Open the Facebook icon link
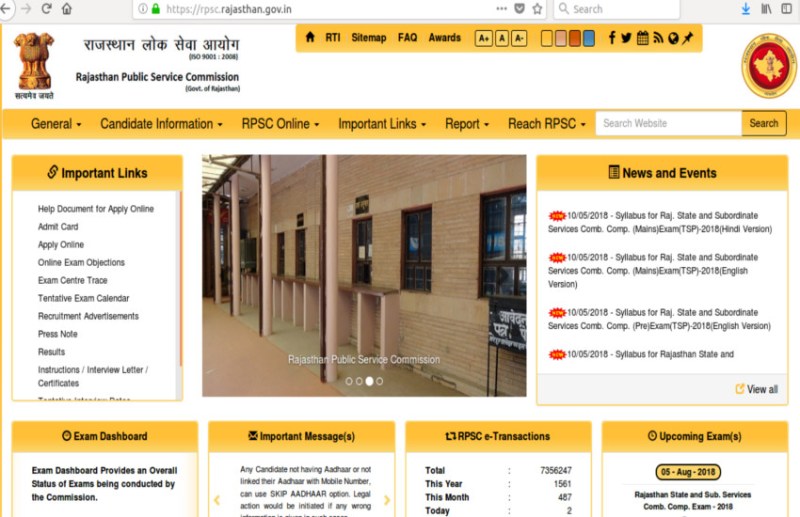This screenshot has width=800, height=517. point(612,38)
